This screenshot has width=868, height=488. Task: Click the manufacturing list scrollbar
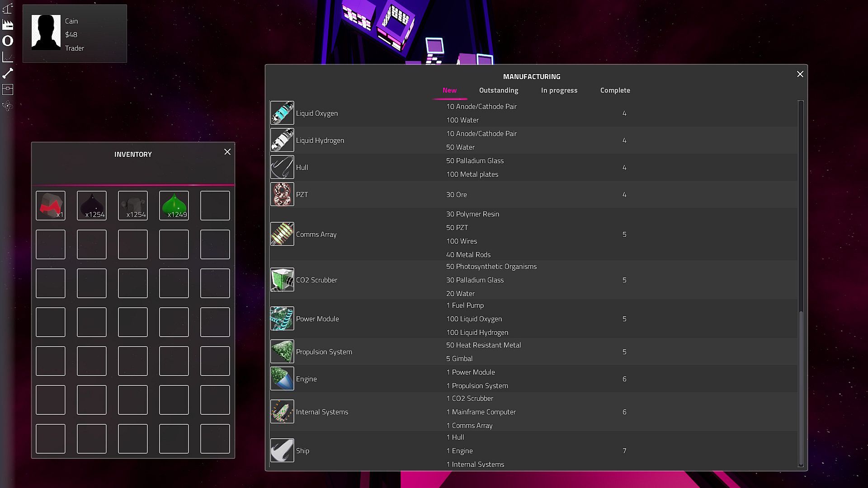click(801, 389)
